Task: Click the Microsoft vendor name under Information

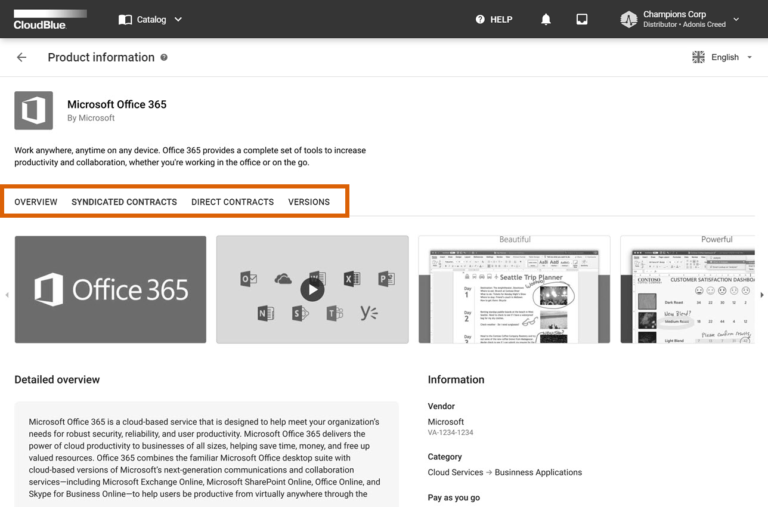Action: [446, 422]
